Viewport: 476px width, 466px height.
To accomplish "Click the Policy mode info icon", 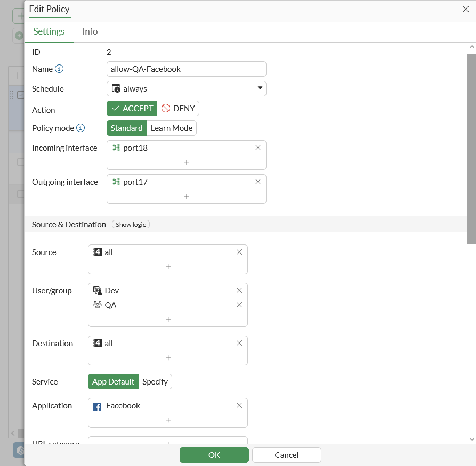I will click(x=80, y=128).
